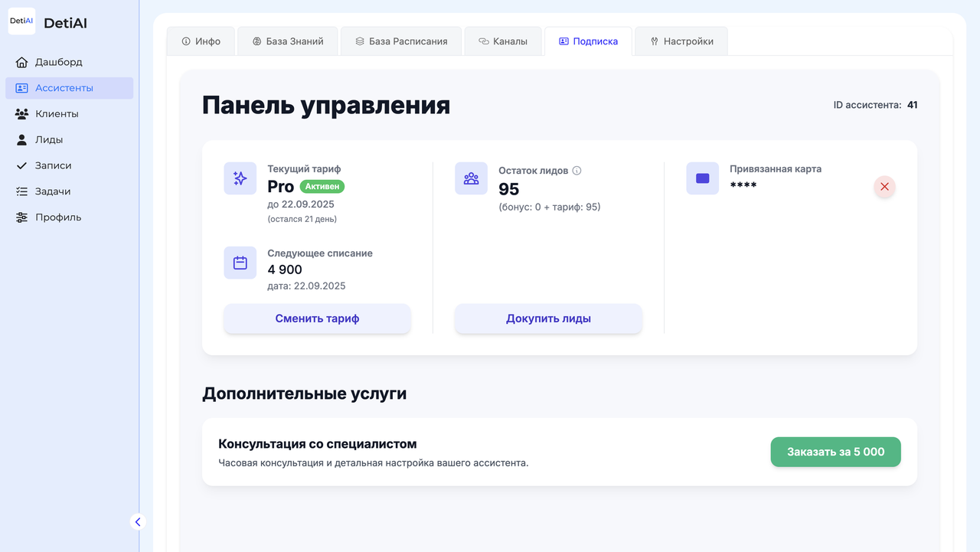Switch to the База Знаний tab
Screen dimensions: 980x552
click(287, 41)
